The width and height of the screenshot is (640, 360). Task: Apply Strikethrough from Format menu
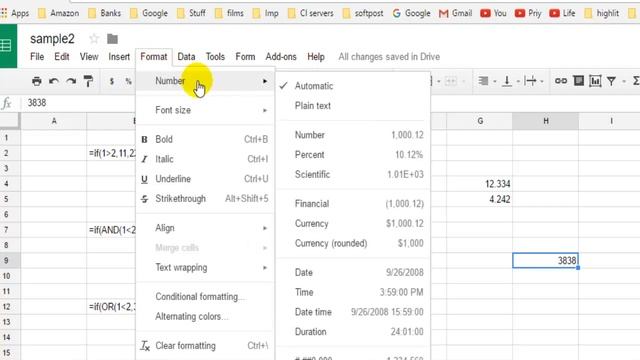pyautogui.click(x=205, y=199)
